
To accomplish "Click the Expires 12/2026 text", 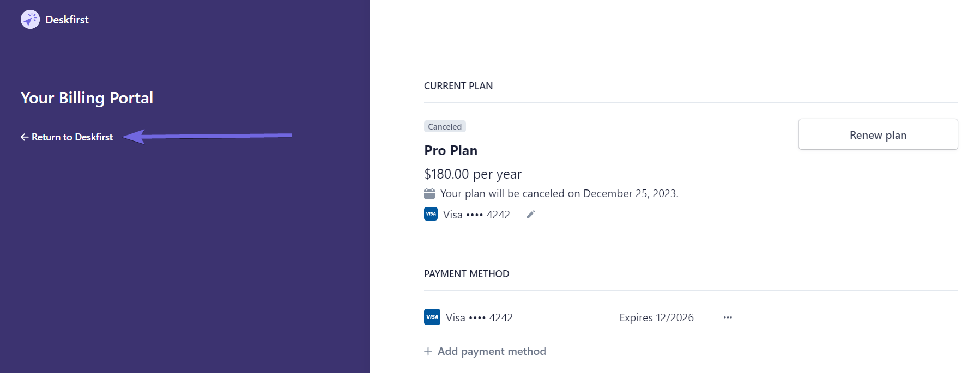I will tap(656, 317).
